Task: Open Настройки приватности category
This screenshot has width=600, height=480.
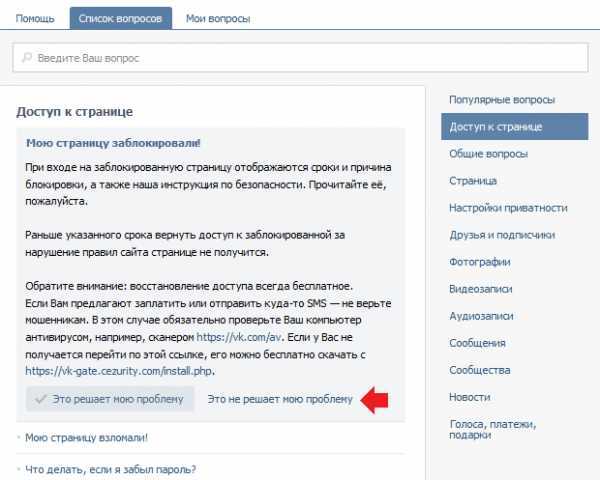Action: coord(508,208)
